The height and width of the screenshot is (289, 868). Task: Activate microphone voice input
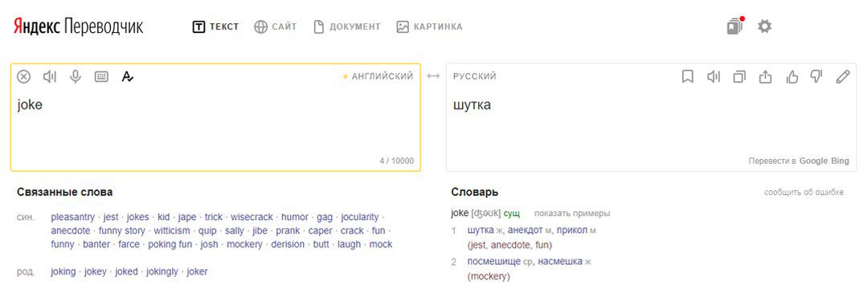(x=76, y=77)
